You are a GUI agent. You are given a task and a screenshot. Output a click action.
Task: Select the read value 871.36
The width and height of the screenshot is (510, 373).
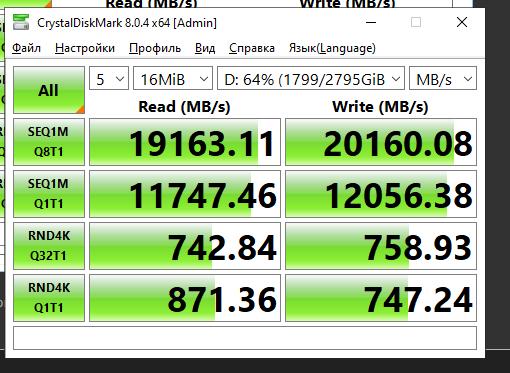(185, 298)
